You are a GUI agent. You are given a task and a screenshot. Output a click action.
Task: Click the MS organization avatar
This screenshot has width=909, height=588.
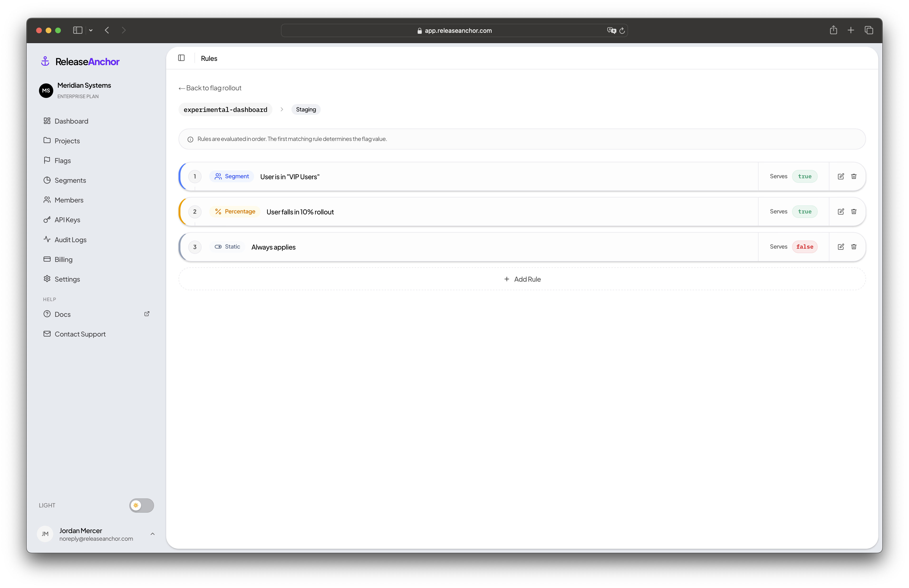point(46,91)
